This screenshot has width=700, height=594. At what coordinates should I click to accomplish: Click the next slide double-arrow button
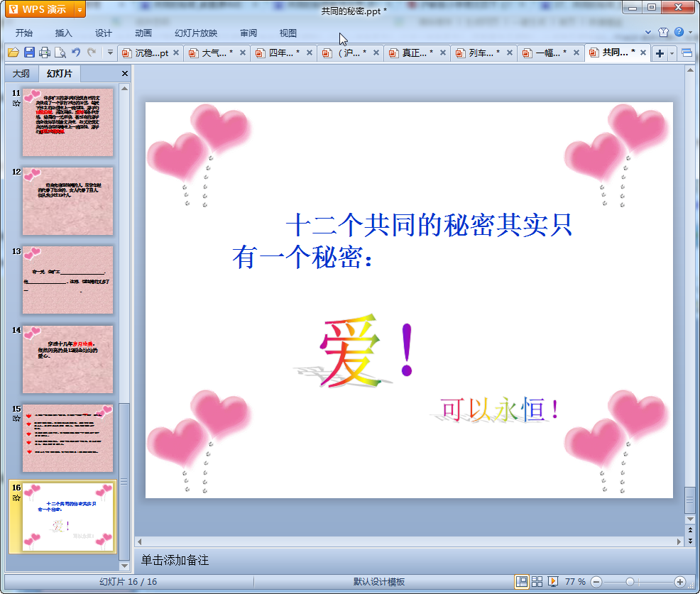(x=690, y=541)
